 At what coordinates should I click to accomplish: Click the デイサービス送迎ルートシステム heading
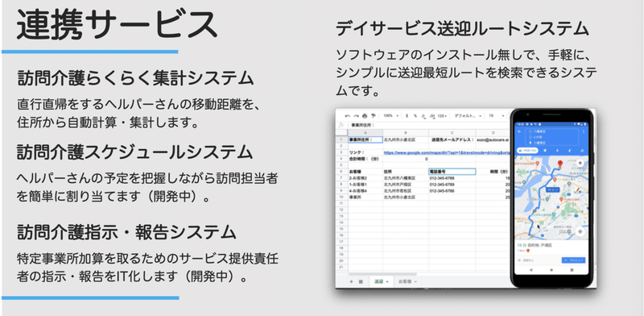tap(462, 28)
